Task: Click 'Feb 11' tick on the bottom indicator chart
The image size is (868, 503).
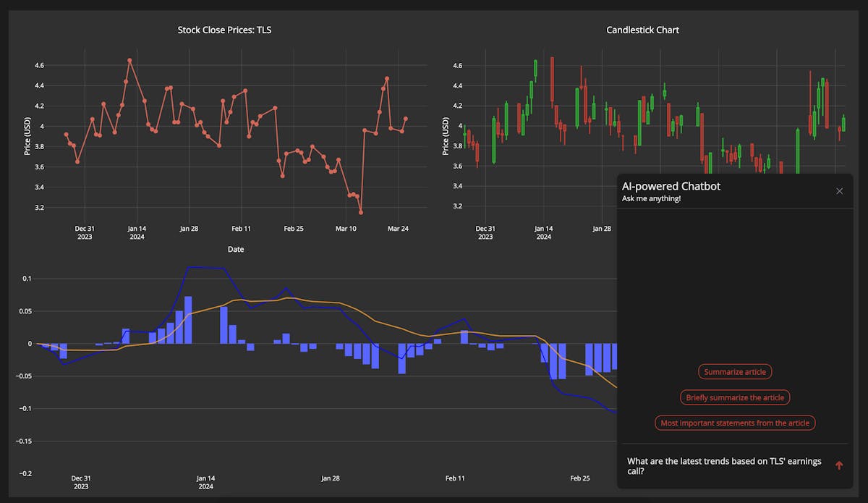Action: 456,478
